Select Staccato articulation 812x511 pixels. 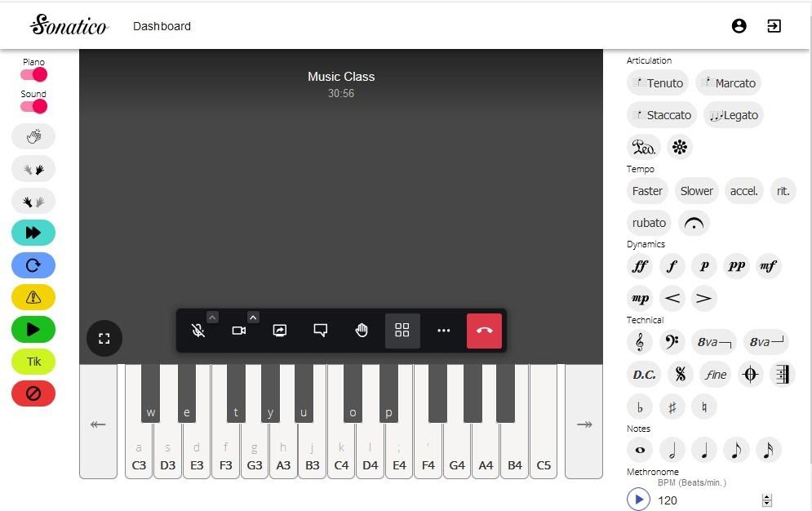pos(662,115)
